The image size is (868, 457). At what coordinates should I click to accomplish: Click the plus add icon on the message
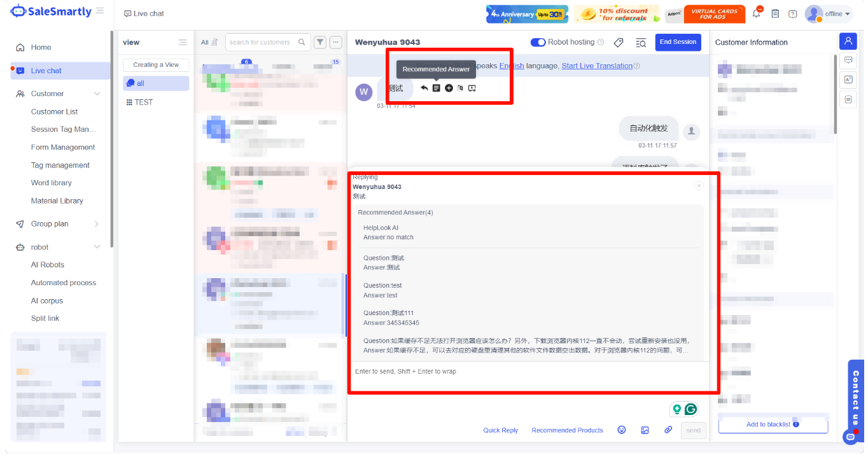click(449, 88)
